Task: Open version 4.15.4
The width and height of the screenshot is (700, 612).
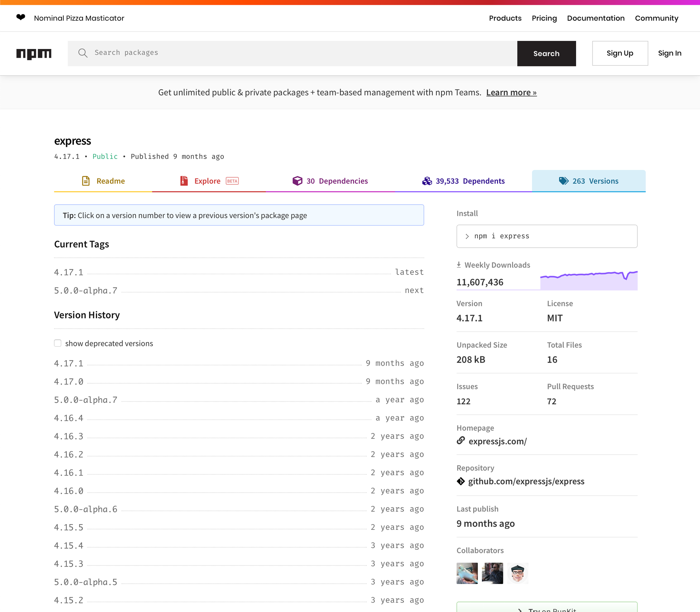Action: click(69, 546)
